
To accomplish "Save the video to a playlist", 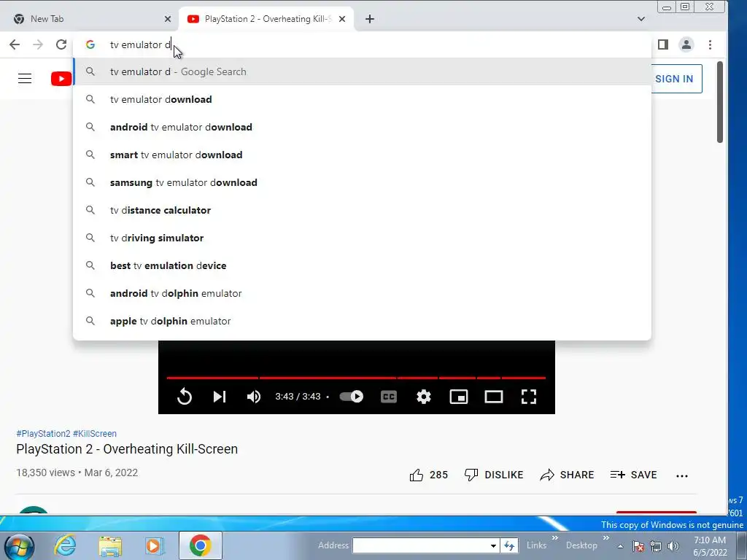I will [634, 475].
